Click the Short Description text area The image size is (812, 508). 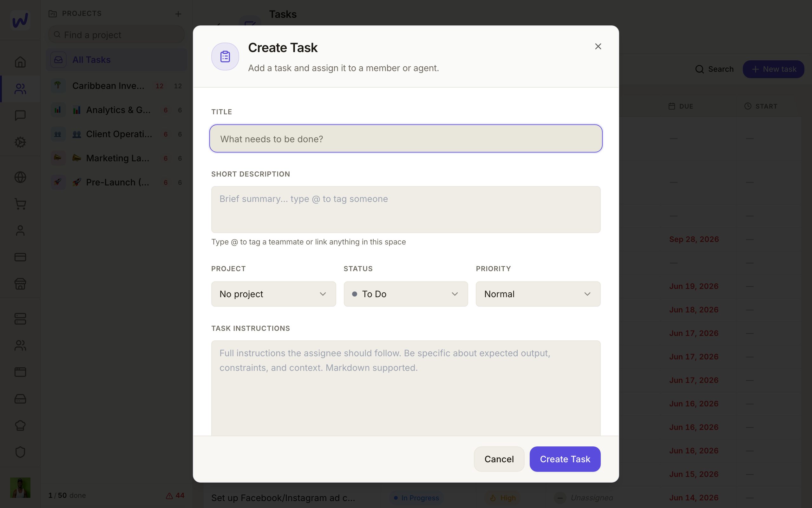(406, 210)
